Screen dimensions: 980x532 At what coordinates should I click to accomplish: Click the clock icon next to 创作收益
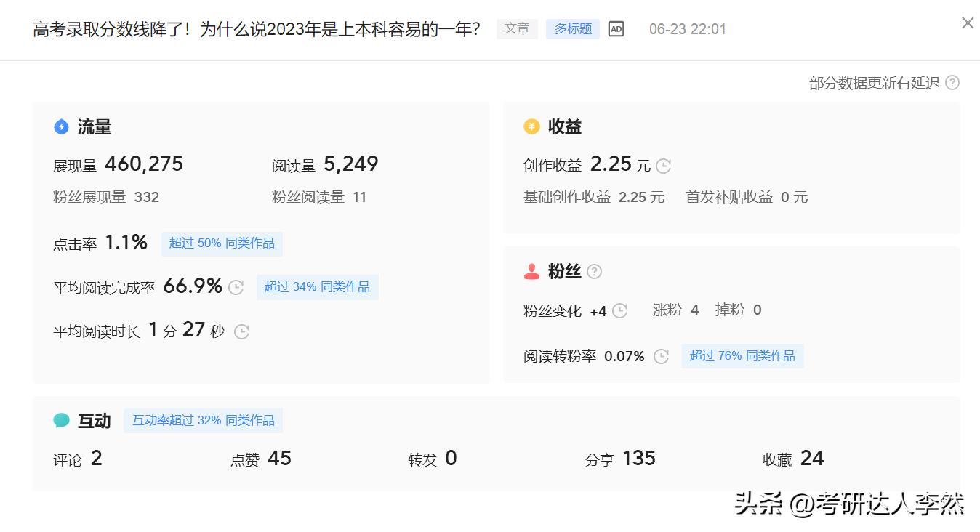tap(662, 166)
